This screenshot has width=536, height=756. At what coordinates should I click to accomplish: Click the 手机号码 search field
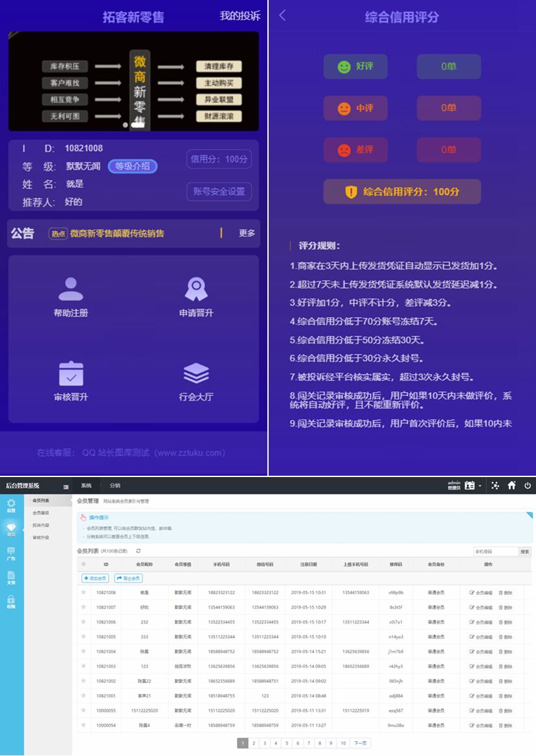pyautogui.click(x=495, y=551)
